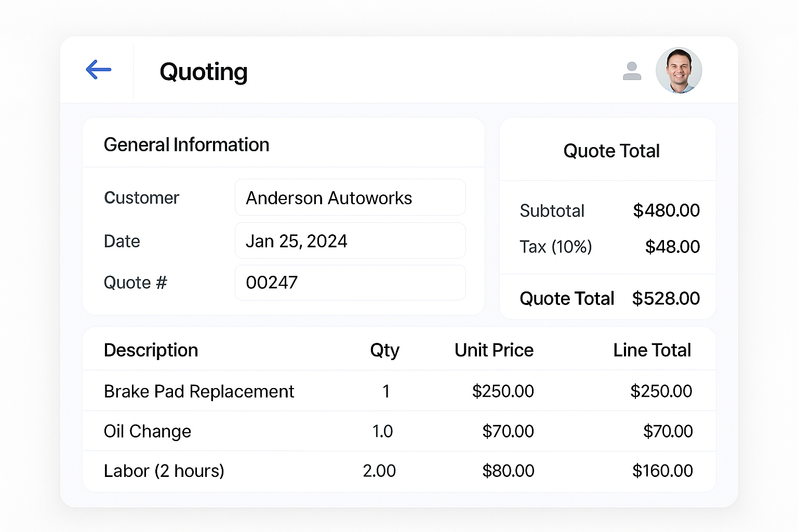Select the Qty column header
Screen dimensions: 798x532
[x=384, y=350]
